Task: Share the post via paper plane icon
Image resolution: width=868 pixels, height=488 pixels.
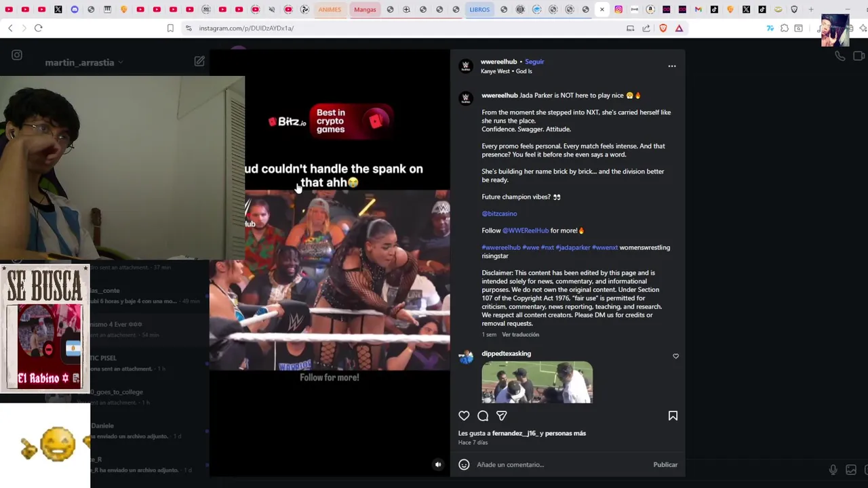Action: 502,415
